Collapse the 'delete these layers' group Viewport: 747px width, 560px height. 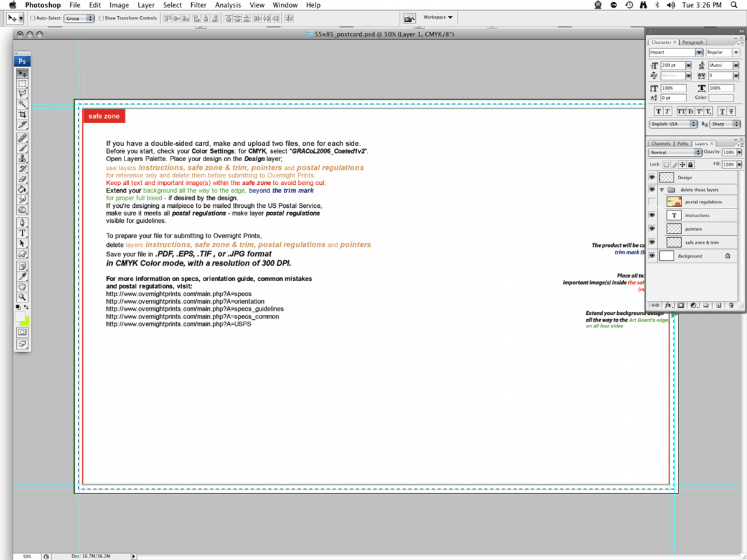[x=661, y=190]
